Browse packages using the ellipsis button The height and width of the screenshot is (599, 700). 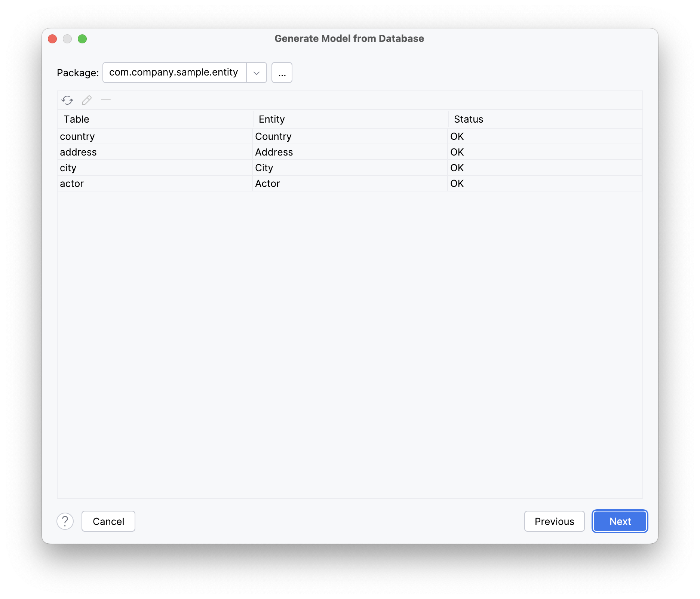pyautogui.click(x=282, y=73)
